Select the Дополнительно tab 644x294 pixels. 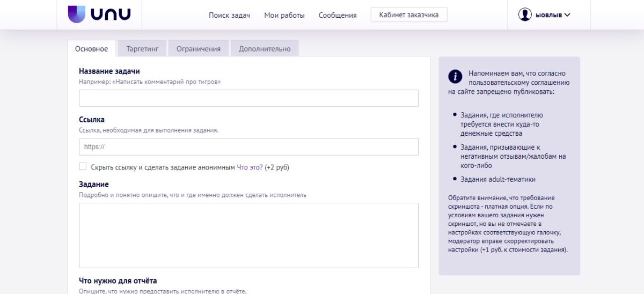[x=265, y=48]
